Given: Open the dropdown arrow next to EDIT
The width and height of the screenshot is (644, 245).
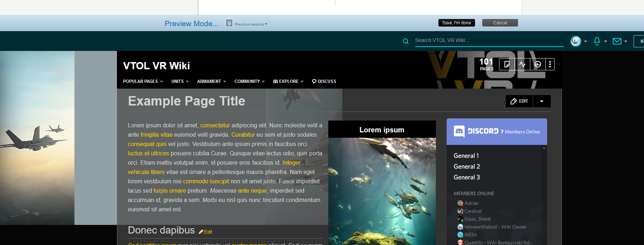Looking at the screenshot, I should pyautogui.click(x=542, y=101).
